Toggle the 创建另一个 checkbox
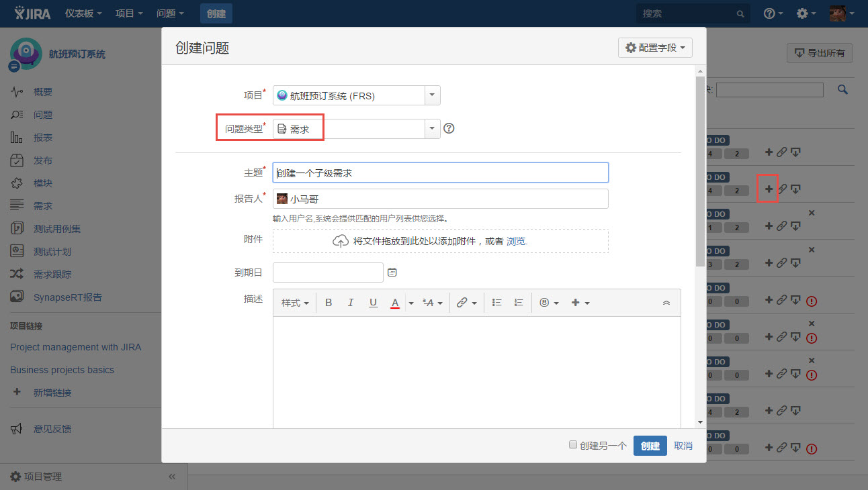The width and height of the screenshot is (868, 490). point(572,444)
